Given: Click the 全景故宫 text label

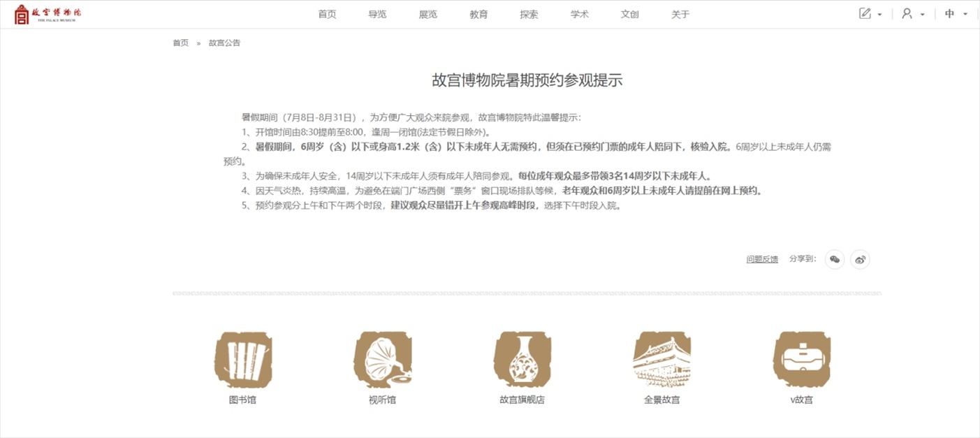Looking at the screenshot, I should click(x=661, y=400).
